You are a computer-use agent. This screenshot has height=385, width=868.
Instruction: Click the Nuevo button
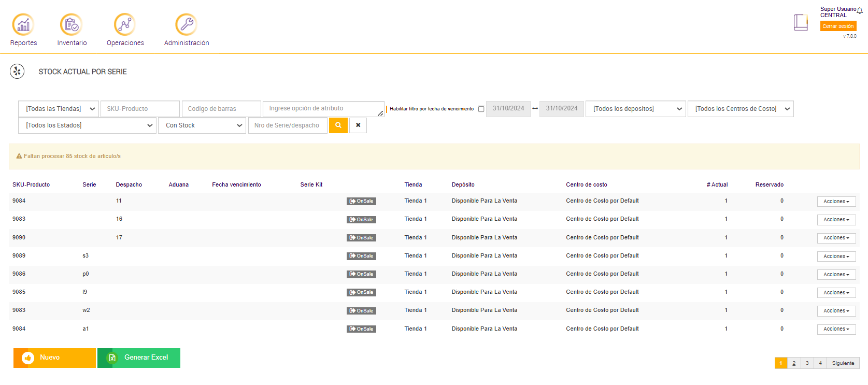[x=54, y=358]
